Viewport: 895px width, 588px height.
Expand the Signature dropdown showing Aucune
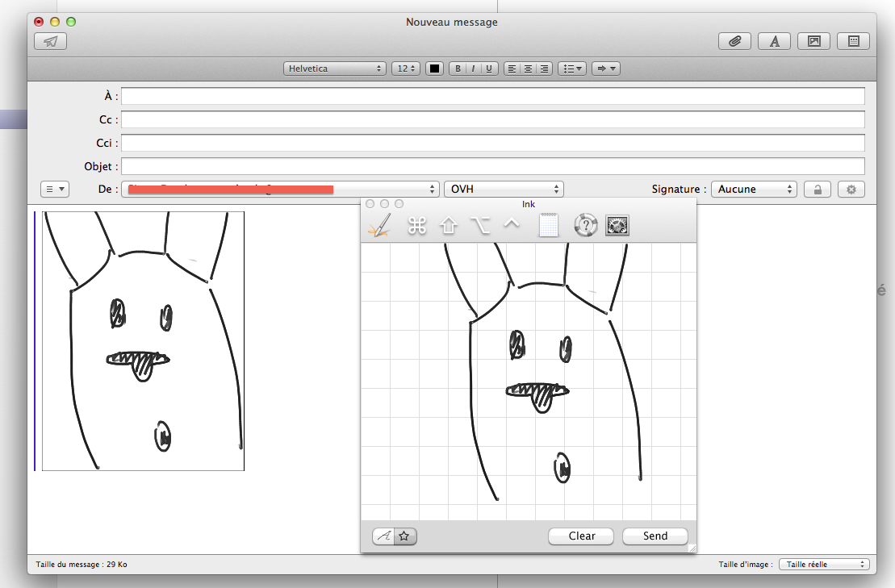[x=754, y=189]
